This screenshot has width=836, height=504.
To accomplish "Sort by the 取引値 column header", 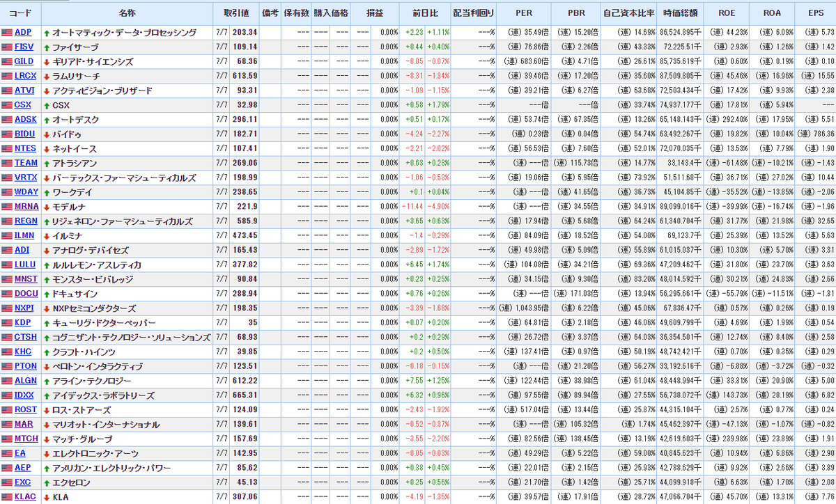I will click(236, 13).
